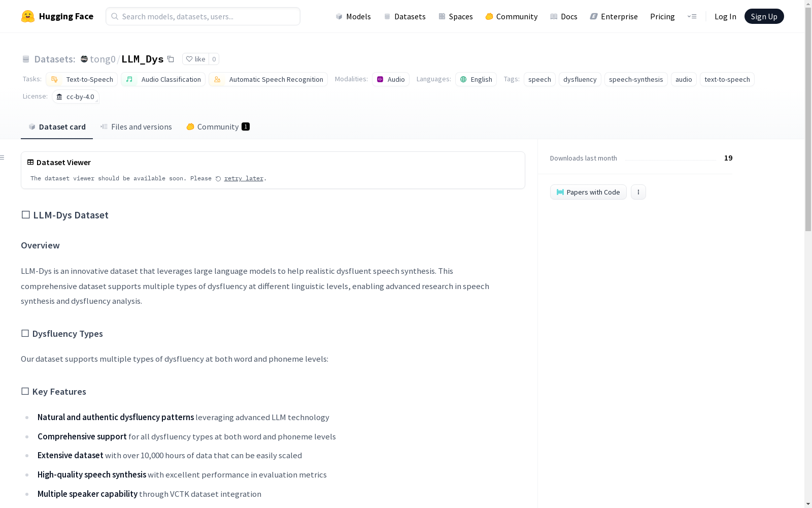Screen dimensions: 812x508
Task: Go to Spaces
Action: point(456,16)
